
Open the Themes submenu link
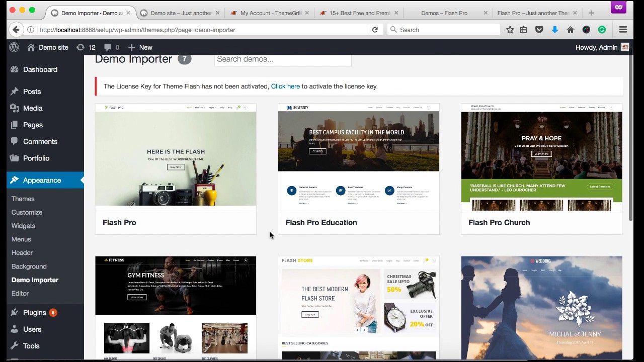[x=23, y=199]
